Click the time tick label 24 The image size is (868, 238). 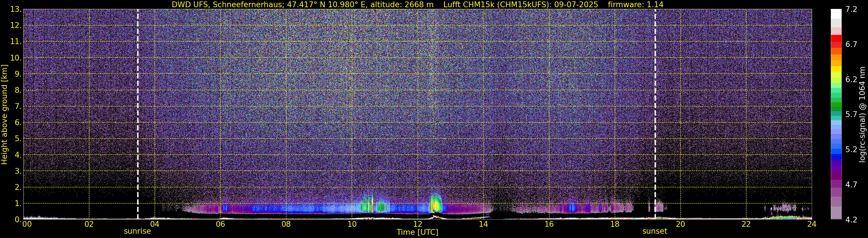pyautogui.click(x=812, y=224)
